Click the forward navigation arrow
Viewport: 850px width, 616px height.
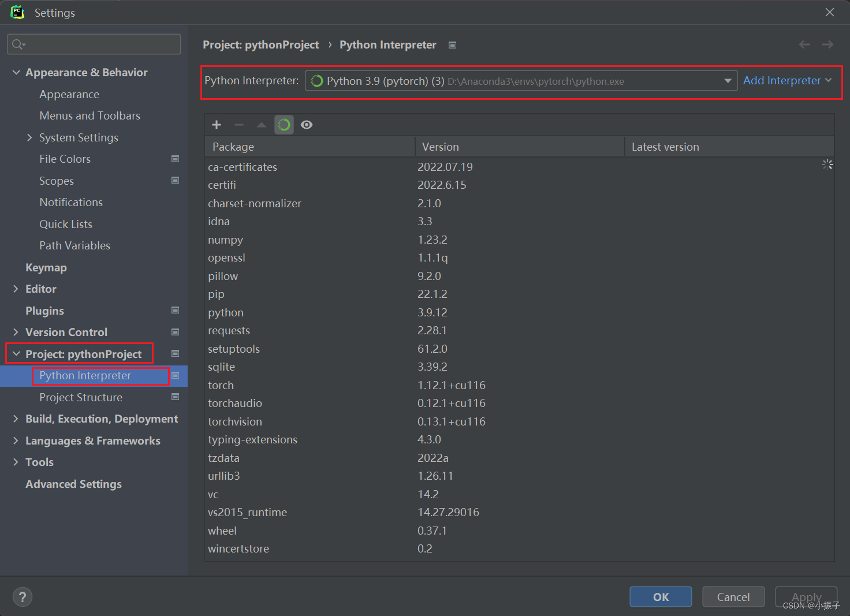coord(827,44)
